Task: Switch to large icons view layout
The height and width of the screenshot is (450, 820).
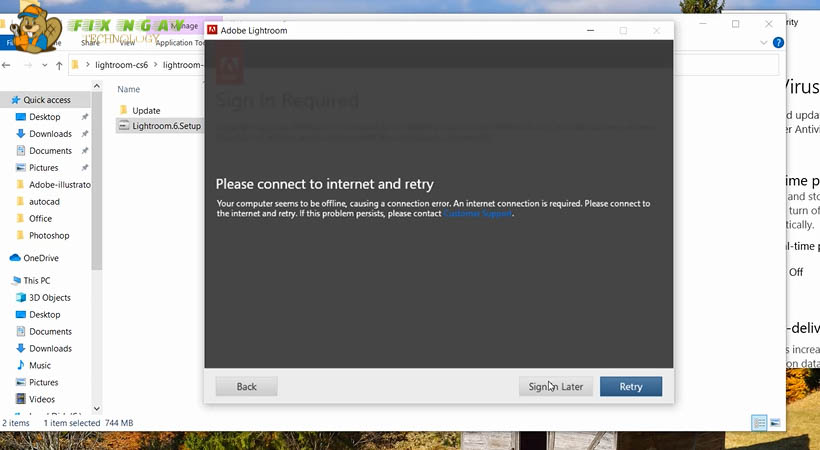Action: (775, 423)
